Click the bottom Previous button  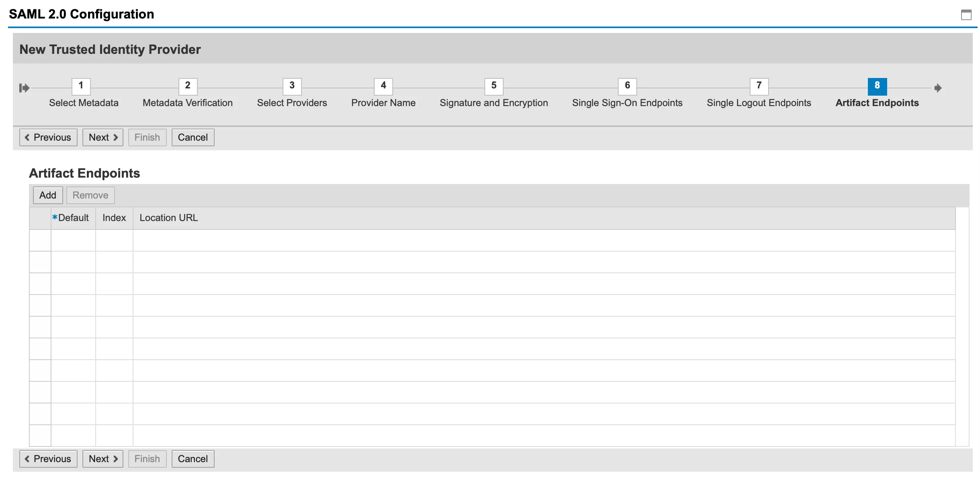[48, 459]
